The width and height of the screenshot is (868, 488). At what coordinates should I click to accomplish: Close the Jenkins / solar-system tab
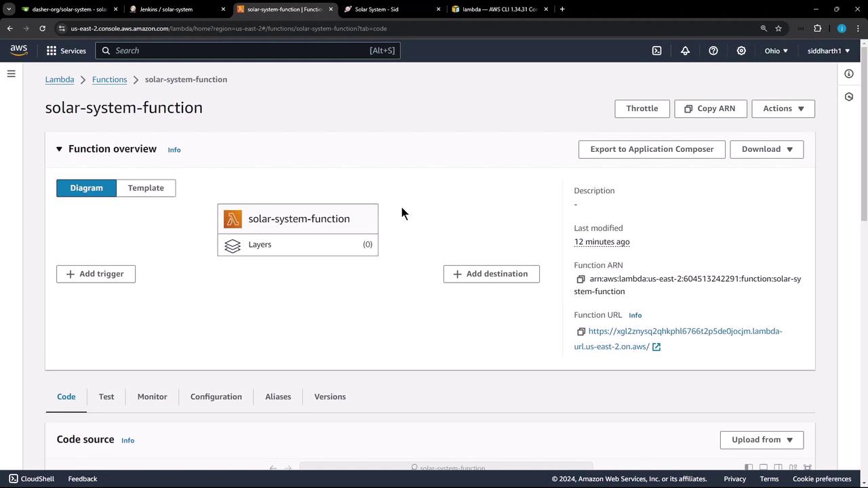223,9
